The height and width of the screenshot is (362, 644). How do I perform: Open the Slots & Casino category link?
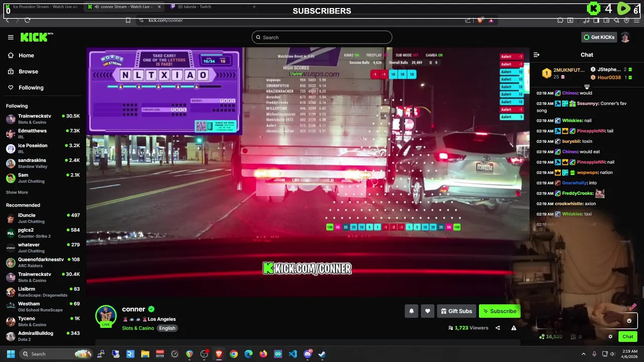(x=138, y=328)
